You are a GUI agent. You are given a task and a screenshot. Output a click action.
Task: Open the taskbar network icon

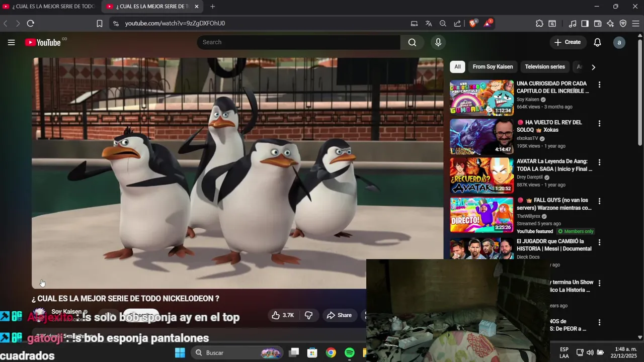[580, 352]
